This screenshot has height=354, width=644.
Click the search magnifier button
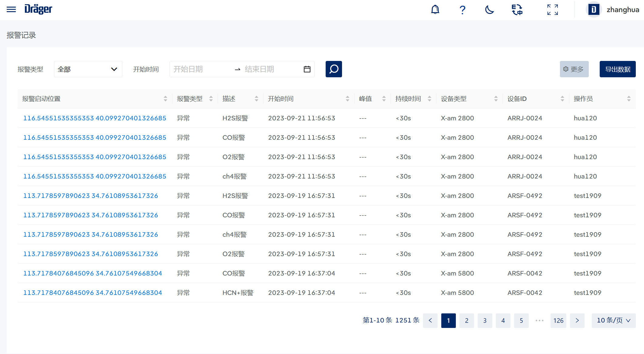point(334,69)
